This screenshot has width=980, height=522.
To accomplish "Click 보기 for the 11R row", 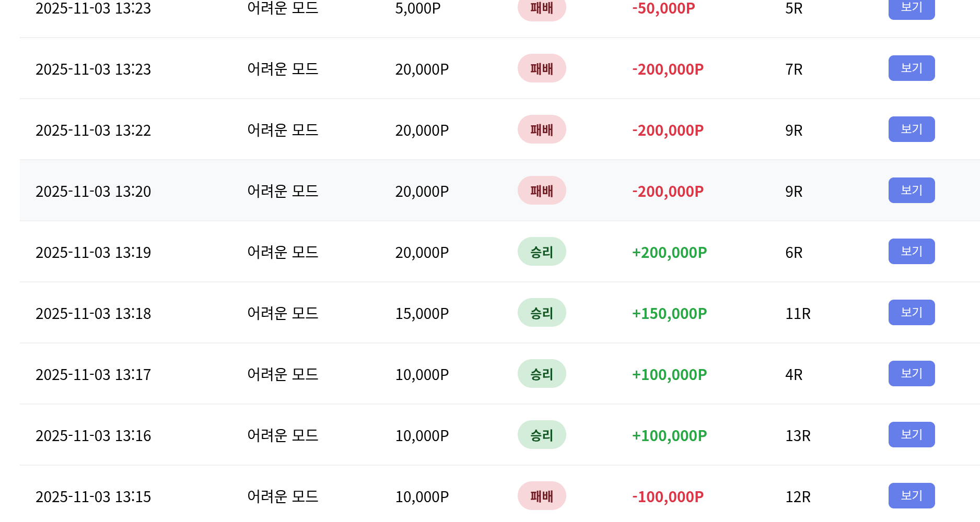I will point(911,313).
